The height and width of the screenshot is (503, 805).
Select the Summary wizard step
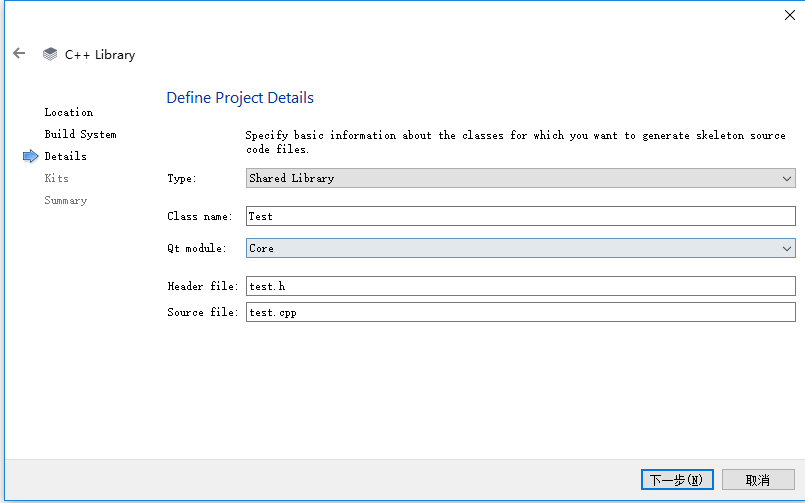tap(65, 200)
